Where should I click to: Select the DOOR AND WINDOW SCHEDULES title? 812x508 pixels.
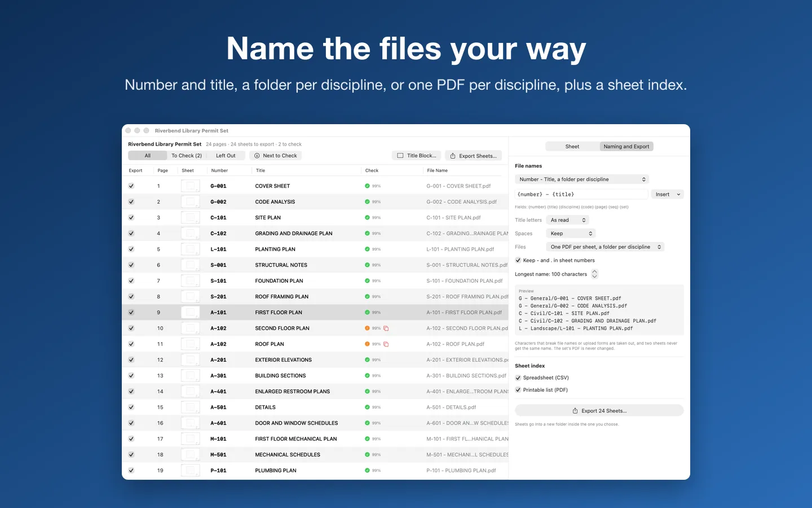(297, 423)
